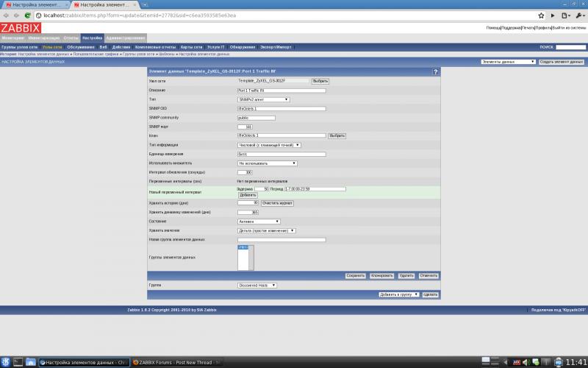
Task: Click the browser reload button
Action: click(x=27, y=15)
